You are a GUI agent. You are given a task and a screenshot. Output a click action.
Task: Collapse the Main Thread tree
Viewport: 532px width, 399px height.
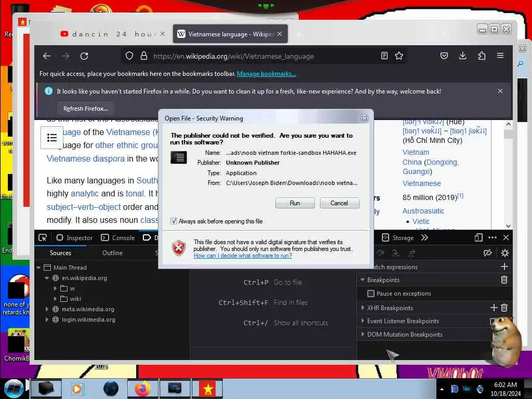[x=38, y=268]
